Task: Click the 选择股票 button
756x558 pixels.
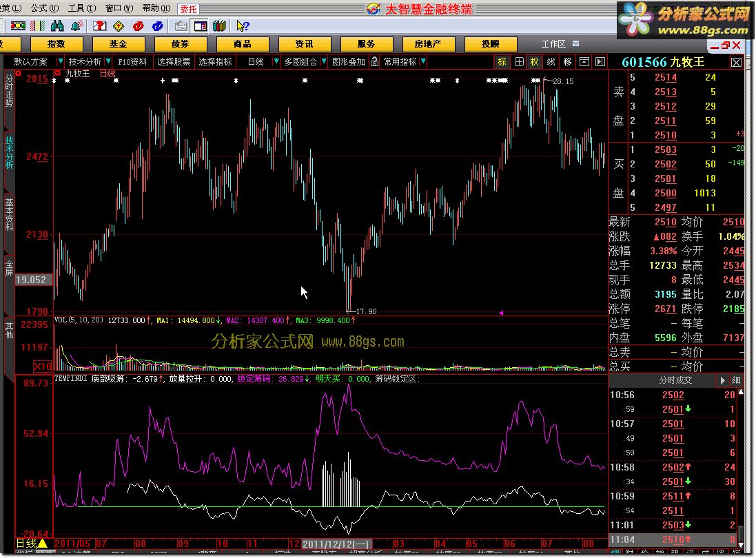Action: [x=174, y=62]
